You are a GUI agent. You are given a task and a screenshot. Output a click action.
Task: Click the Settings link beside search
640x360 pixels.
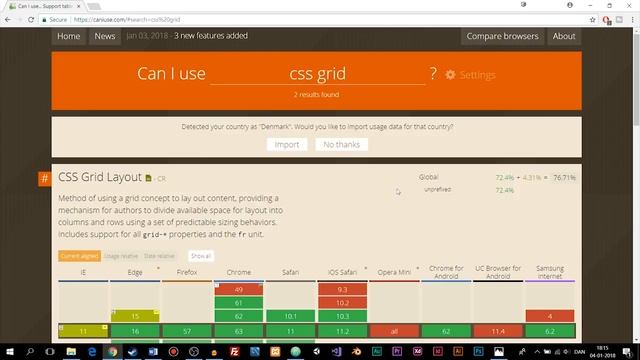[477, 75]
